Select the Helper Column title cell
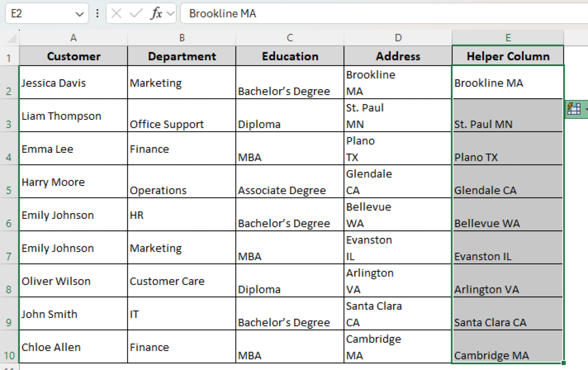The image size is (588, 370). 508,56
